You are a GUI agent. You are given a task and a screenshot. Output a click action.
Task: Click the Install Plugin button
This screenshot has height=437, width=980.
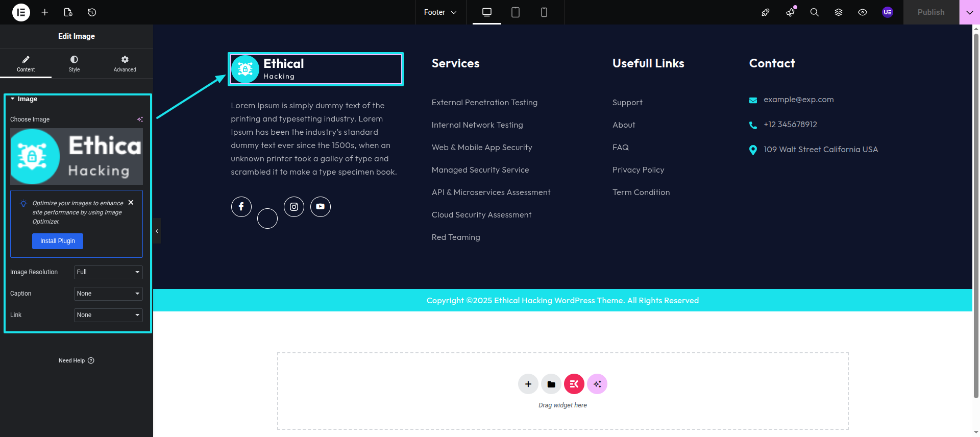pos(57,241)
